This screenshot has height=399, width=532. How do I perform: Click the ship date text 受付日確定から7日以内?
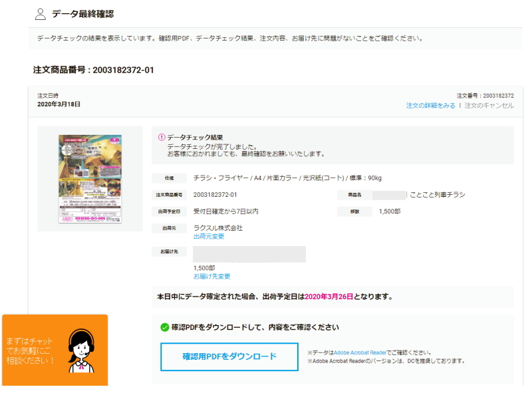click(x=226, y=211)
